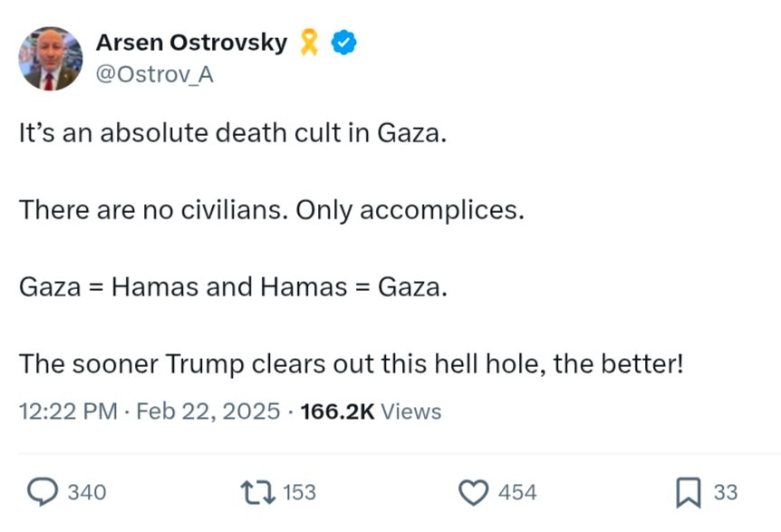
Task: Click the Feb 22, 2025 date
Action: pos(208,411)
